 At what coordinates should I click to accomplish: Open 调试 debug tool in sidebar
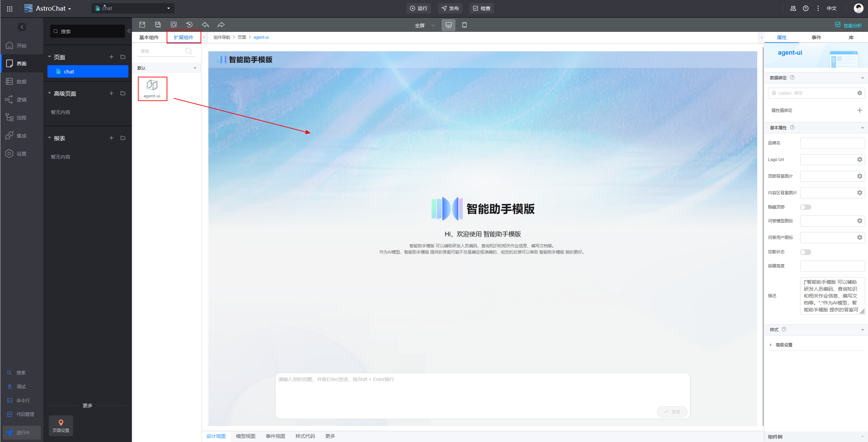click(17, 387)
